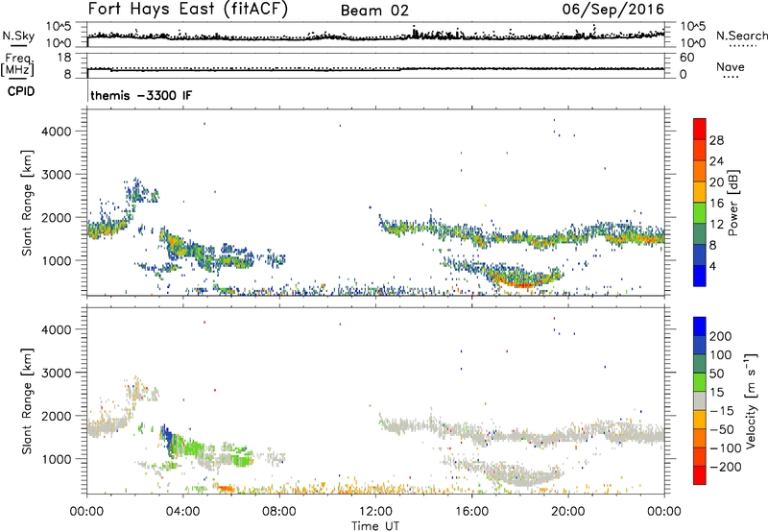Click the orange near-range velocity streak near 05:45
Screen dimensions: 768x532
tap(226, 488)
